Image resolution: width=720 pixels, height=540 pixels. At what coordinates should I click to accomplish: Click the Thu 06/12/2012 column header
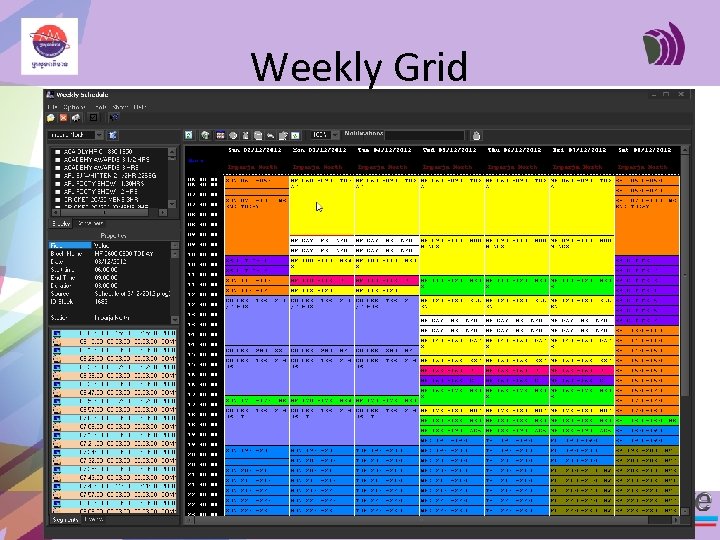coord(515,150)
